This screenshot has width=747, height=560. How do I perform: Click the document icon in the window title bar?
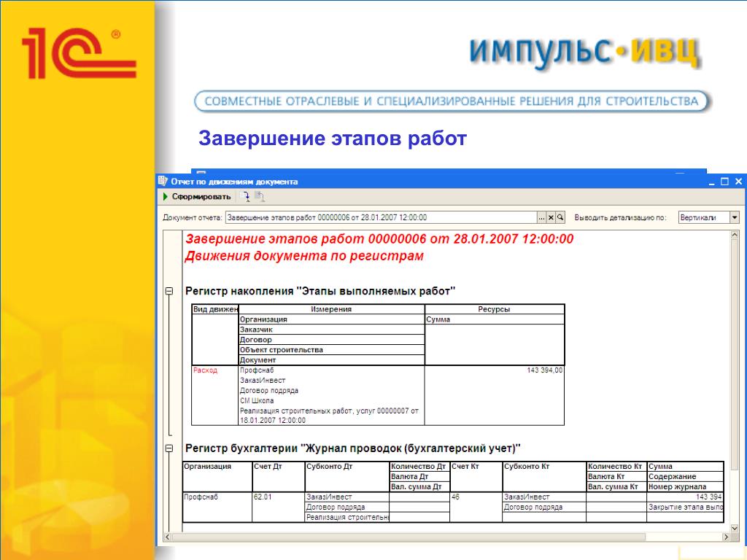pos(163,181)
